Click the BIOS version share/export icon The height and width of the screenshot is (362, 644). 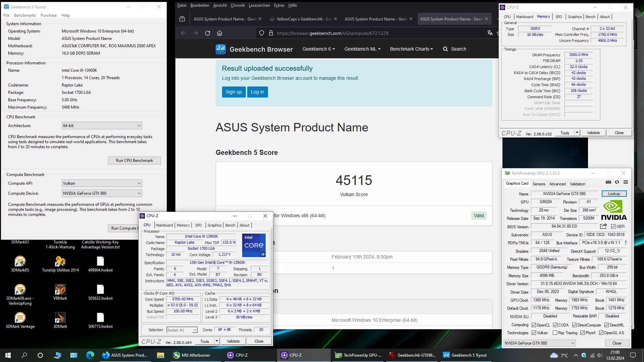603,226
